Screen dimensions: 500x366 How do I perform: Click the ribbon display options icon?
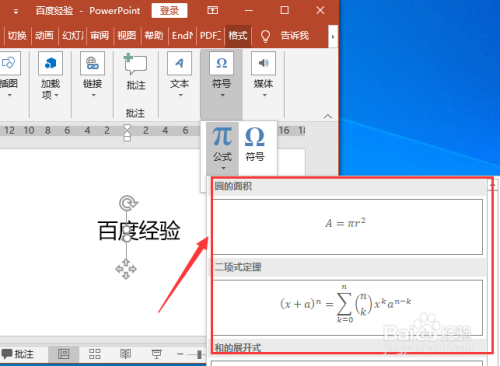pyautogui.click(x=212, y=10)
